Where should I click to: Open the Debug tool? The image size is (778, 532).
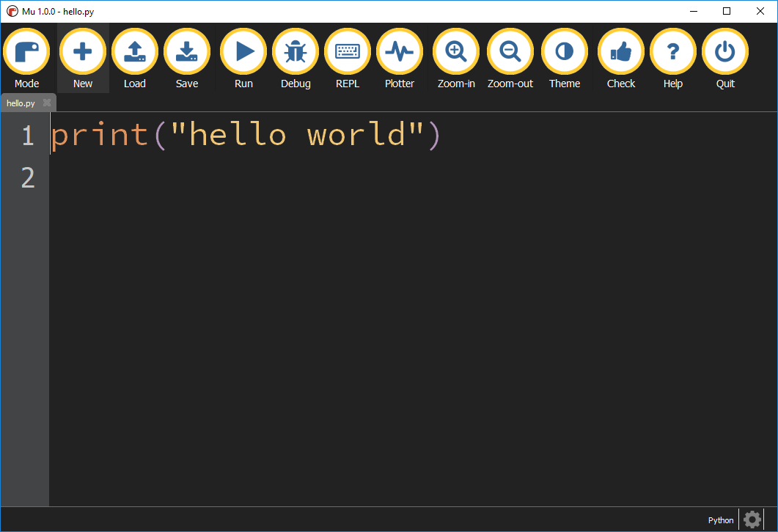coord(295,51)
